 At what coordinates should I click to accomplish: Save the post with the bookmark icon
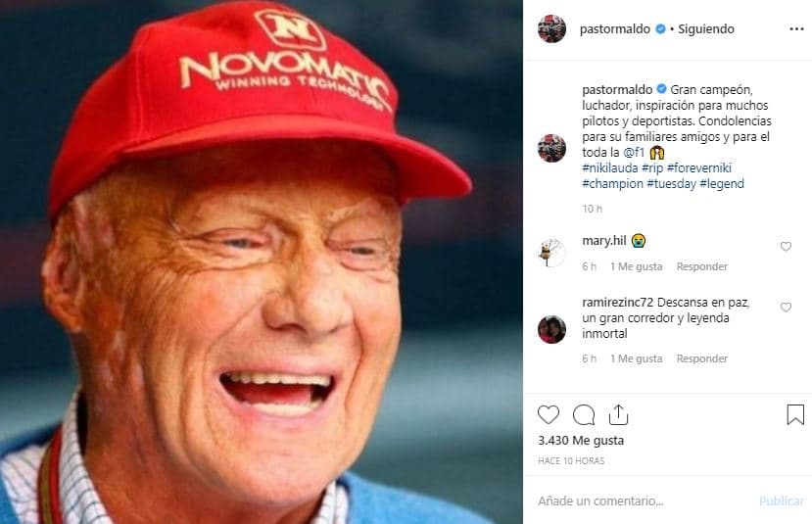pos(795,414)
